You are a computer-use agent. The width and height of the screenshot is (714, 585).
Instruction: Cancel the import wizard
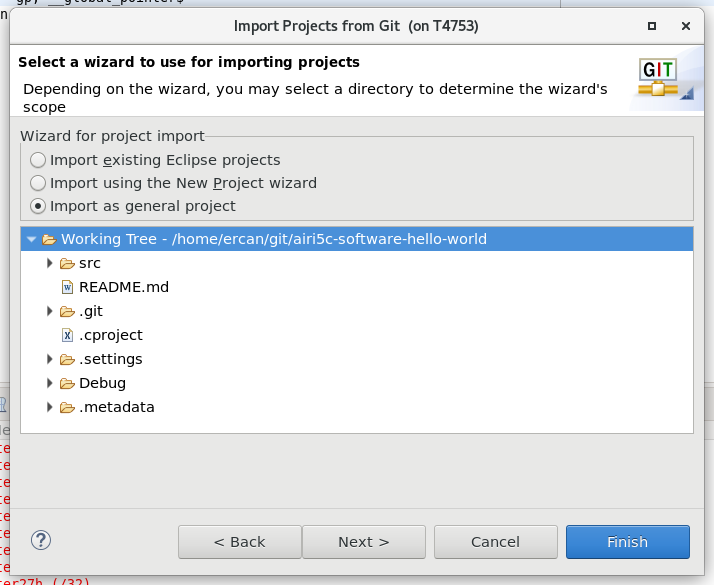495,542
